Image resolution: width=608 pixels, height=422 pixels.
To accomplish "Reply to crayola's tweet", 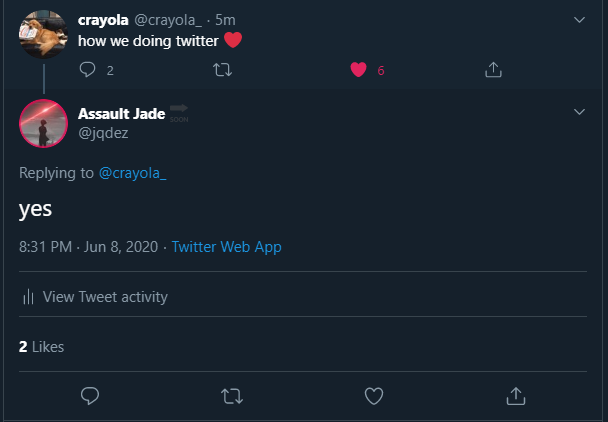I will pos(89,70).
